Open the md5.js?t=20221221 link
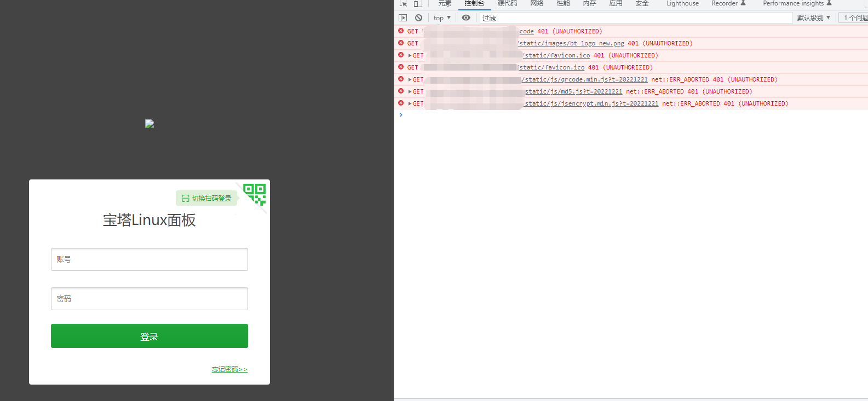Screen dimensions: 868x401 (x=574, y=91)
